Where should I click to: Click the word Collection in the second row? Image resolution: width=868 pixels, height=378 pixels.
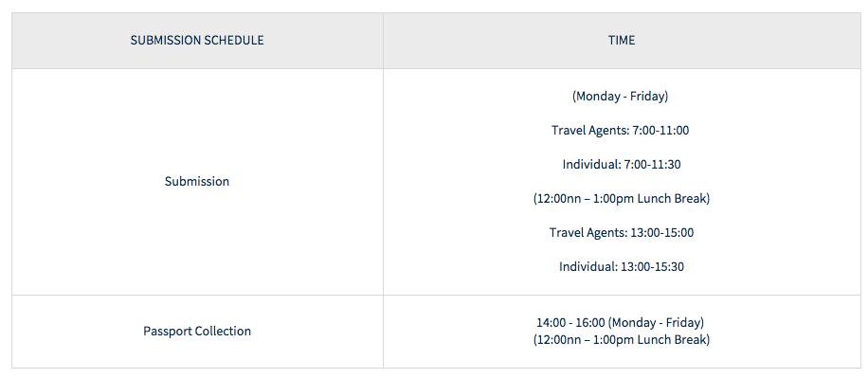[x=223, y=331]
